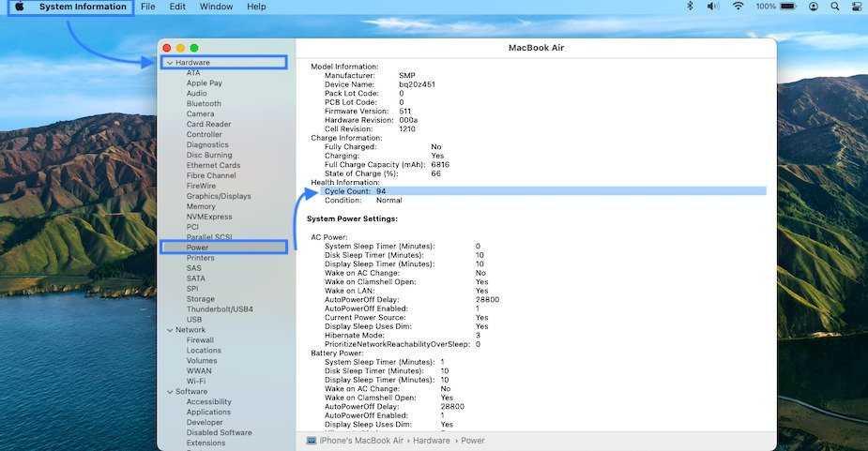Open the Apple menu icon
868x451 pixels.
[x=19, y=7]
